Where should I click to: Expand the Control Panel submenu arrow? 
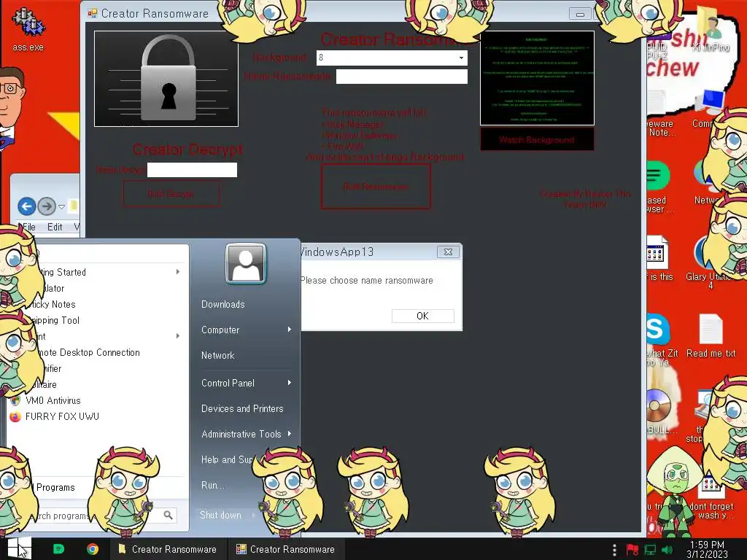pos(289,383)
